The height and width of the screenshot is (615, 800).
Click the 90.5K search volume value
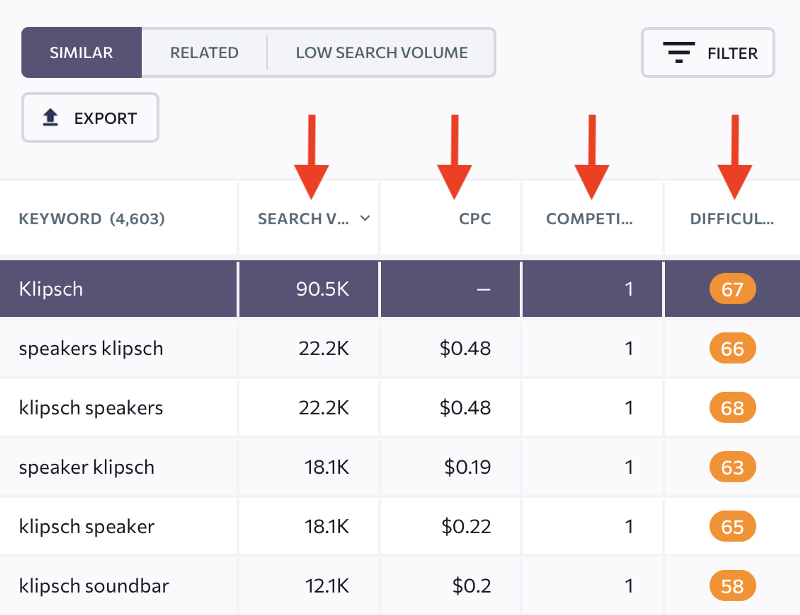(x=322, y=289)
